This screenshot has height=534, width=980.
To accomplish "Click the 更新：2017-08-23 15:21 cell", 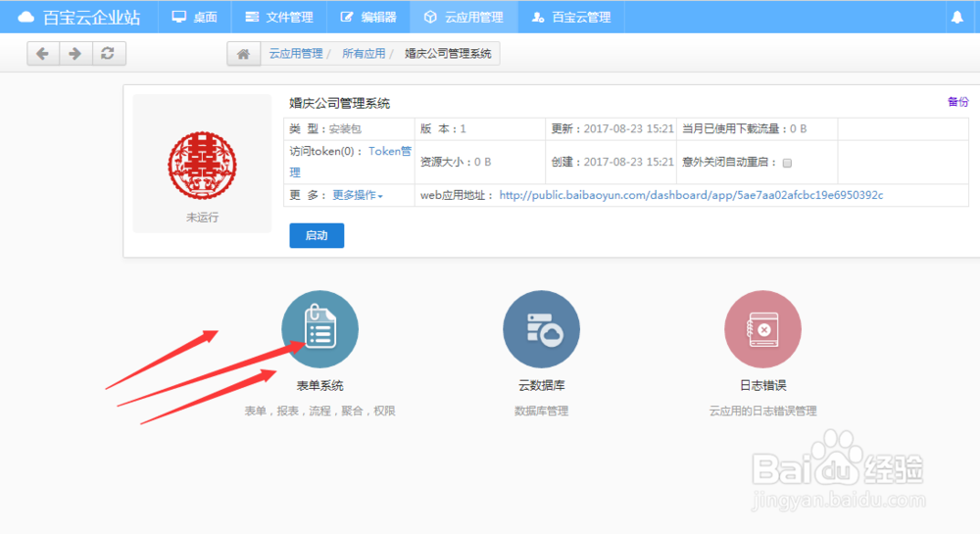I will (x=612, y=129).
